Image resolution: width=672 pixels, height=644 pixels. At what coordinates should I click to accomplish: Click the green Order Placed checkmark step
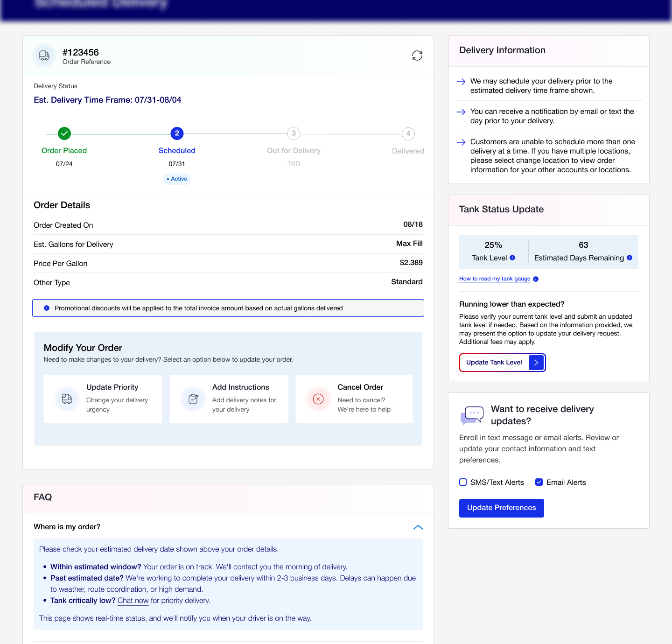(64, 133)
